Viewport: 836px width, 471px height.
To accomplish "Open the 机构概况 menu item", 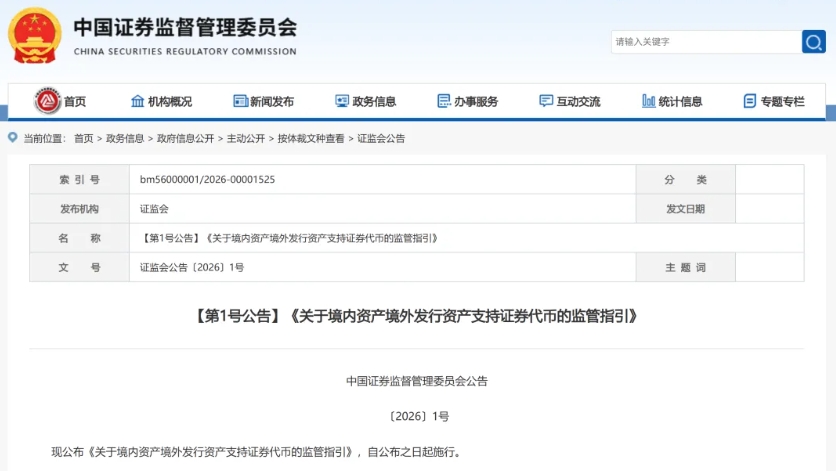I will pyautogui.click(x=170, y=101).
